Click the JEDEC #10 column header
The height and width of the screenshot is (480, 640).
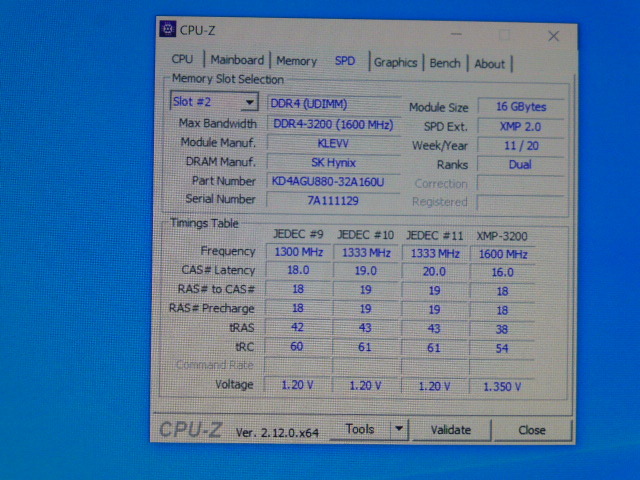[366, 235]
